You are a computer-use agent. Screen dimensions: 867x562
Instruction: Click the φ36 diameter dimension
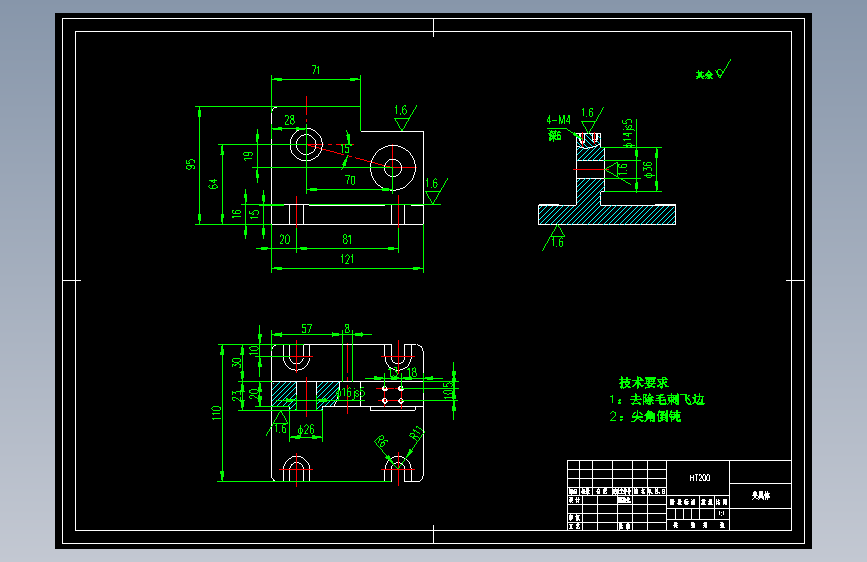coord(648,169)
